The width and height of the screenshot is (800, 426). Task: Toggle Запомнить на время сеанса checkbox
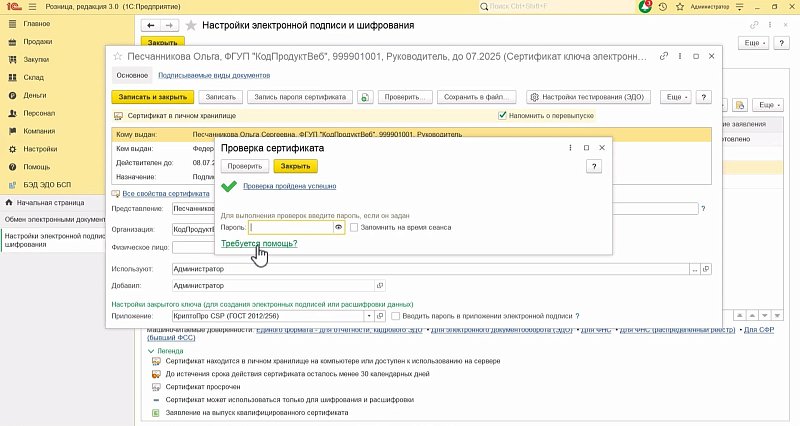[354, 228]
